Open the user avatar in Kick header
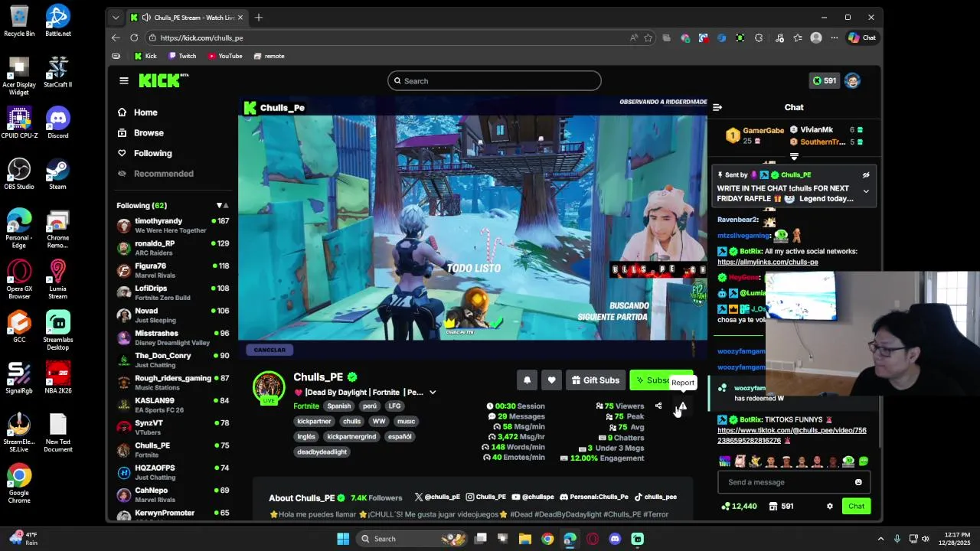980x551 pixels. click(x=852, y=80)
